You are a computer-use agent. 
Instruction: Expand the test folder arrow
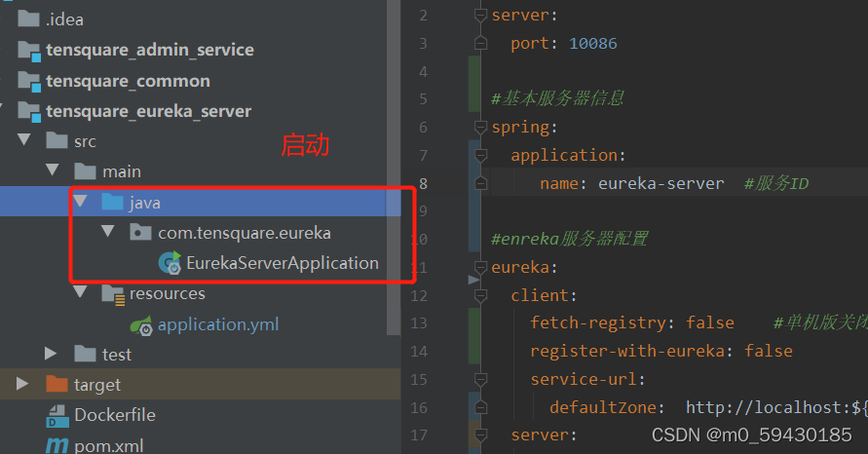coord(51,354)
